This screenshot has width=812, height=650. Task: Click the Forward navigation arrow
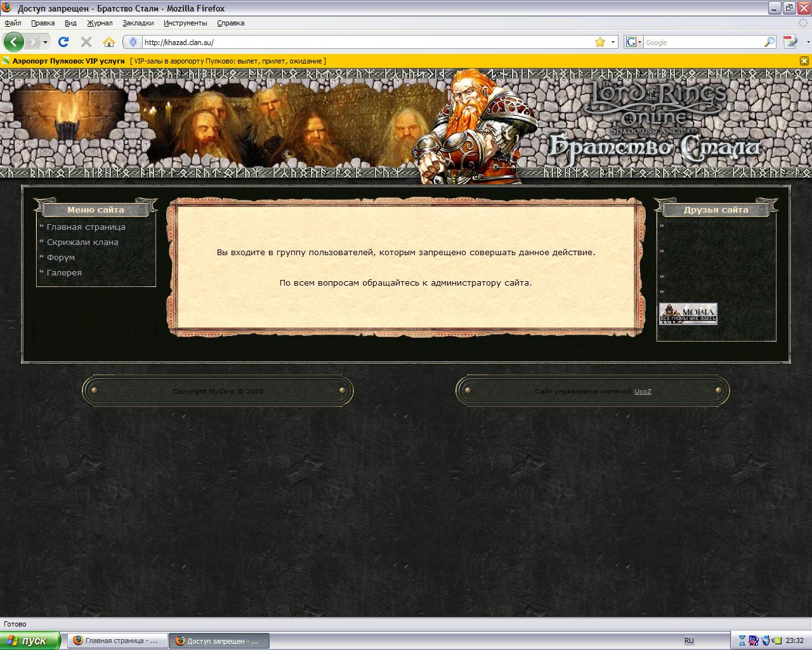pyautogui.click(x=32, y=42)
